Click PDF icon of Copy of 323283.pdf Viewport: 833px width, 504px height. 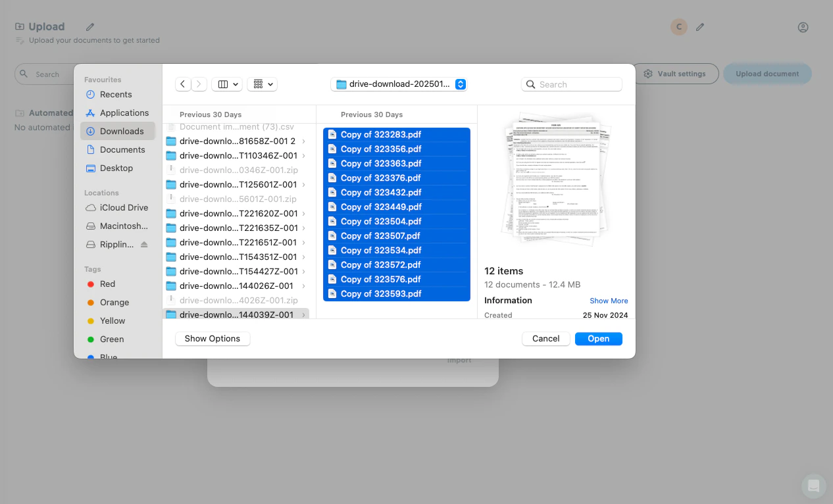[332, 134]
